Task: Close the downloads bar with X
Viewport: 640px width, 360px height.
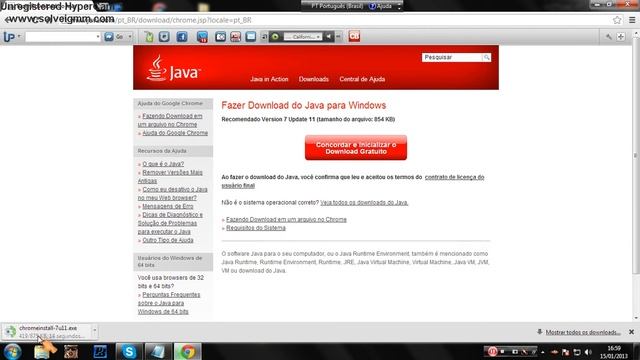Action: [x=631, y=332]
